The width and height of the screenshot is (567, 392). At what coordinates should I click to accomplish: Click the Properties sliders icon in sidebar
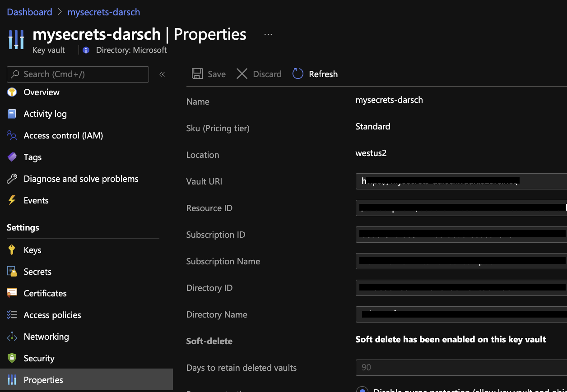(x=12, y=380)
